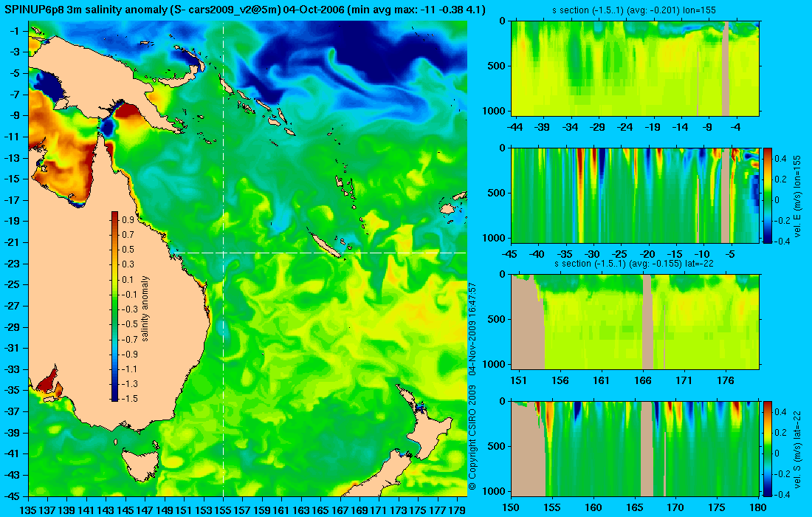Screen dimensions: 812x517
Task: Click the salinity anomaly color bar over Australia
Action: click(x=114, y=307)
